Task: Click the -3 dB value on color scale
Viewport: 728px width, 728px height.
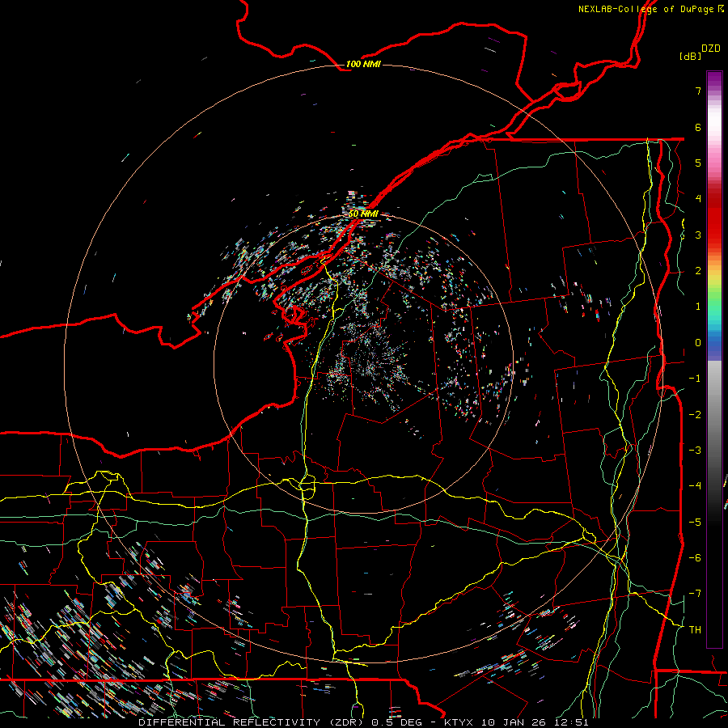Action: [x=695, y=450]
